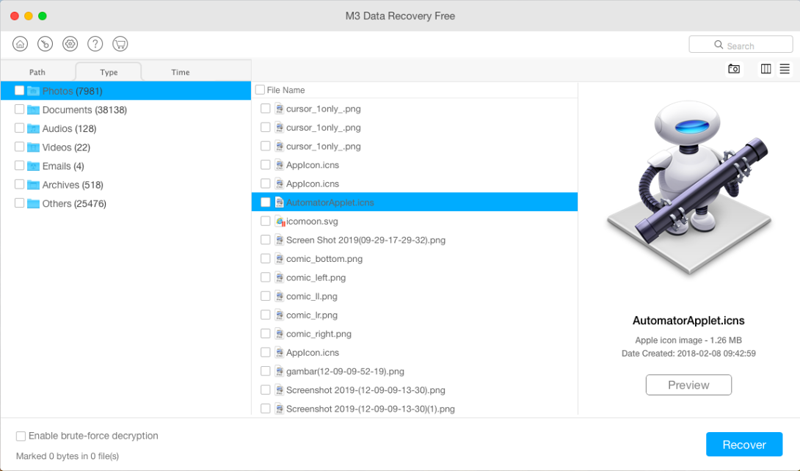Focus the Search field
This screenshot has height=471, width=800.
click(740, 45)
